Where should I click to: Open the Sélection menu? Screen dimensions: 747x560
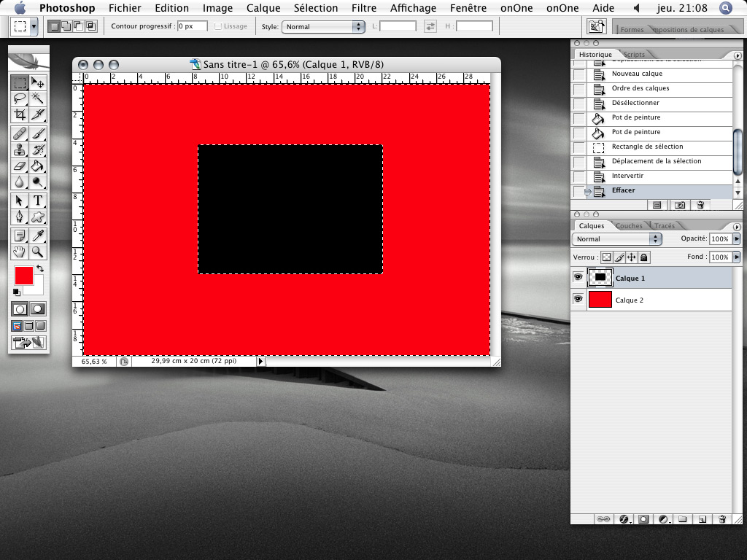pos(316,8)
